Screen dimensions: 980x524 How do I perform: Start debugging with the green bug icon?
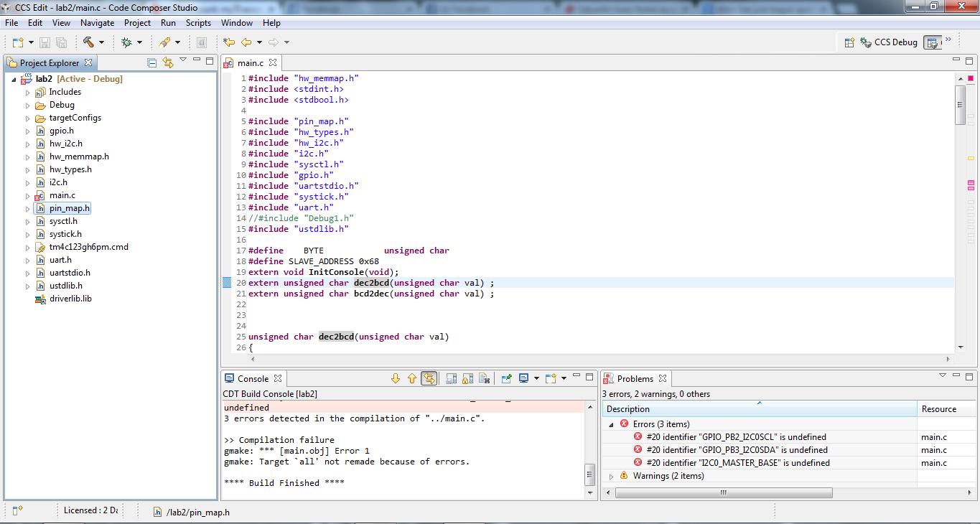point(127,42)
